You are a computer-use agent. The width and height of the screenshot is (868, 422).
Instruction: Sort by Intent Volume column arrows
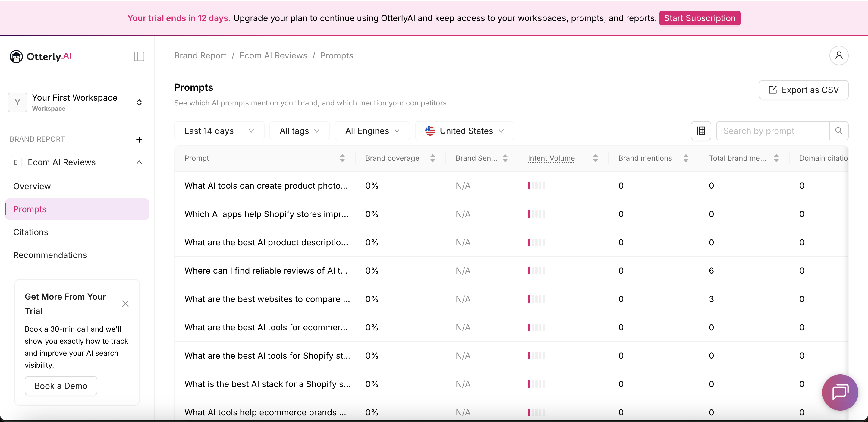pyautogui.click(x=596, y=158)
